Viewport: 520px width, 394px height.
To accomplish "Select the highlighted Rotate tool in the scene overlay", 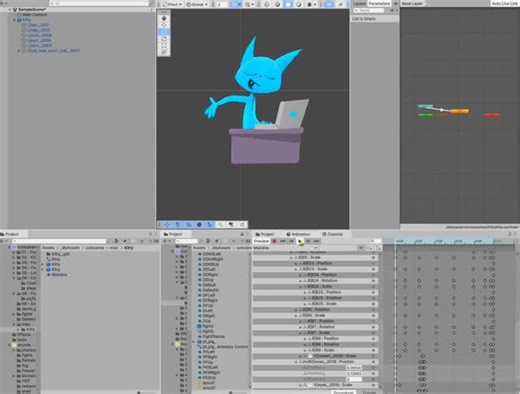I will tap(164, 32).
